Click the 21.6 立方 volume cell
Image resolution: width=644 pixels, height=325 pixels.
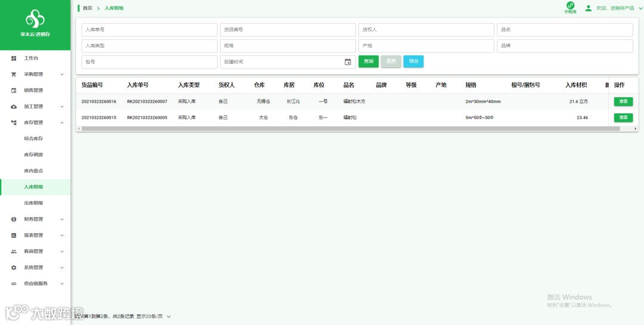click(578, 101)
